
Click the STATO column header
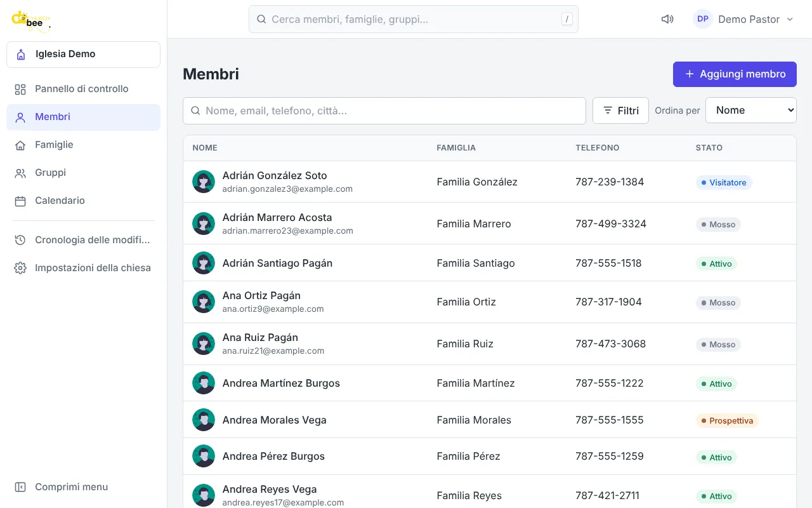[x=709, y=147]
